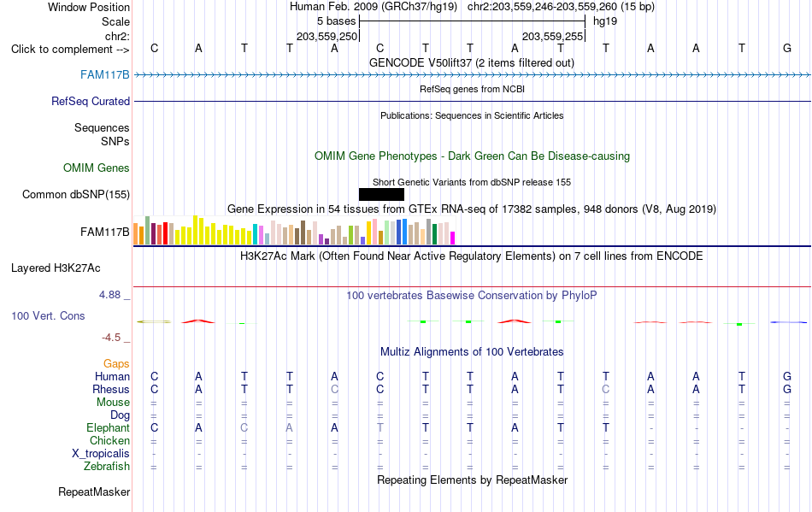The image size is (812, 512).
Task: Select the Chicken alignment row label
Action: pos(109,440)
